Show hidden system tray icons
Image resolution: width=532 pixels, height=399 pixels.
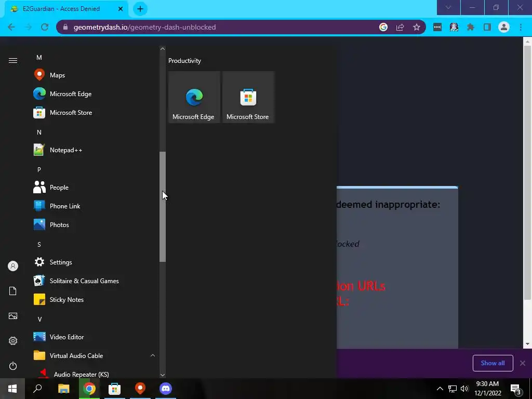pyautogui.click(x=440, y=389)
